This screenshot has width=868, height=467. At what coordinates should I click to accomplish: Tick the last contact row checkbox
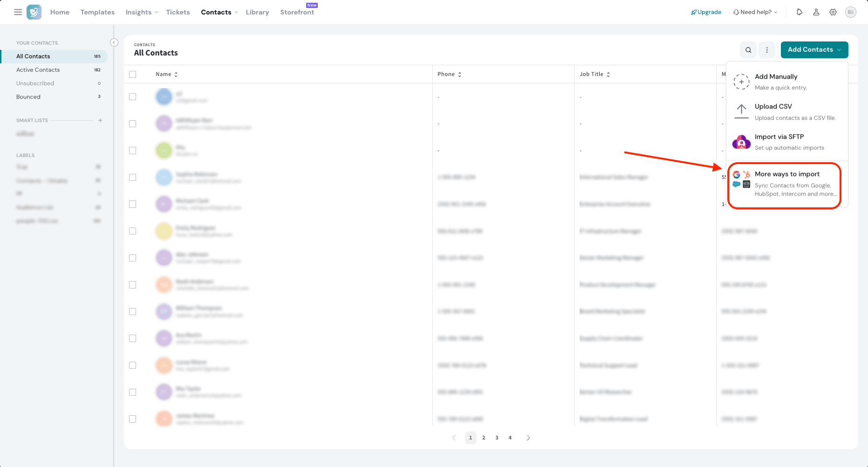(x=133, y=419)
